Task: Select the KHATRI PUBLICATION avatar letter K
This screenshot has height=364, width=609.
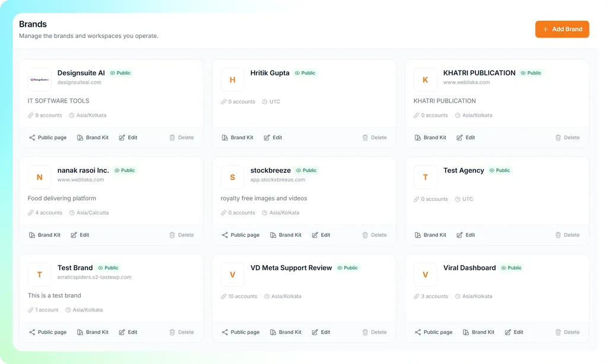Action: point(425,79)
